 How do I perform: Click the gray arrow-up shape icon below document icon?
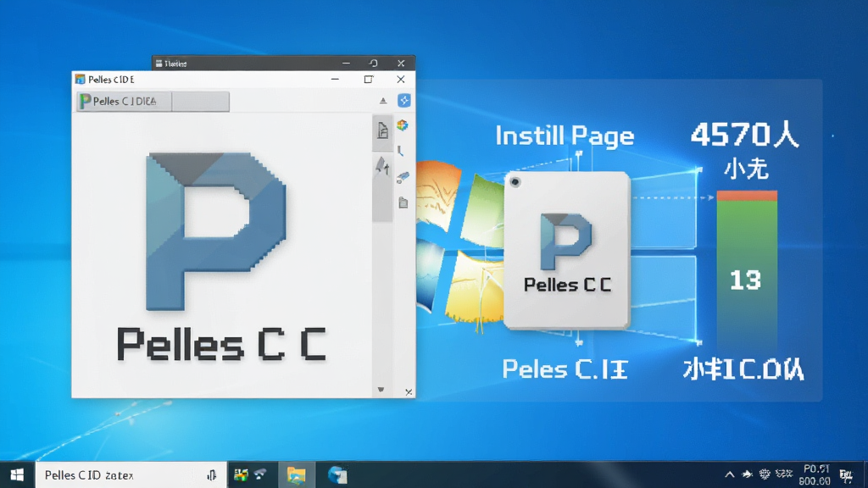pos(382,167)
